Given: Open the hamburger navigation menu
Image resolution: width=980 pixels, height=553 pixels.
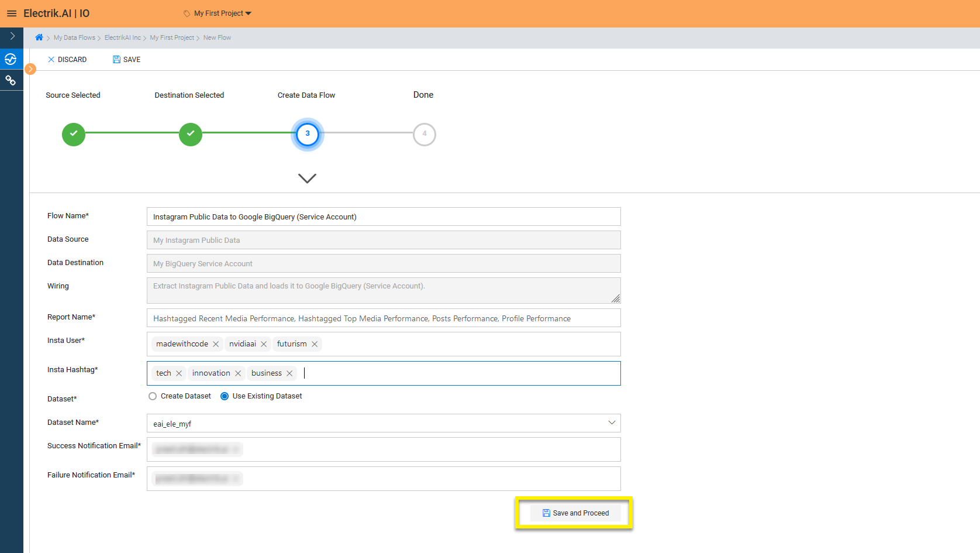Looking at the screenshot, I should coord(12,13).
